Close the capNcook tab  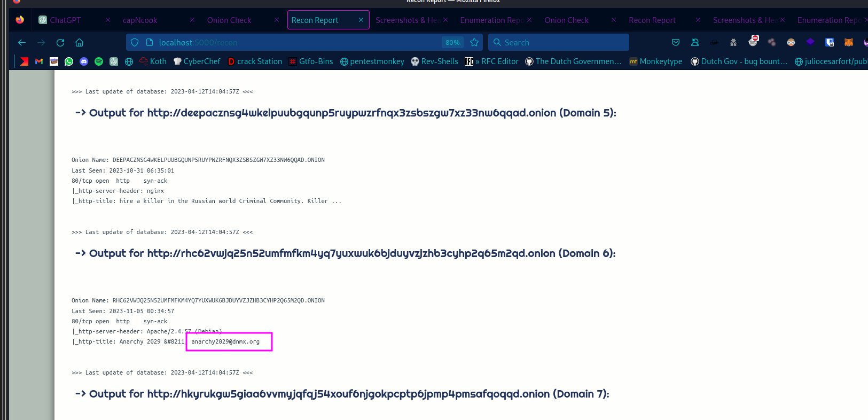192,20
